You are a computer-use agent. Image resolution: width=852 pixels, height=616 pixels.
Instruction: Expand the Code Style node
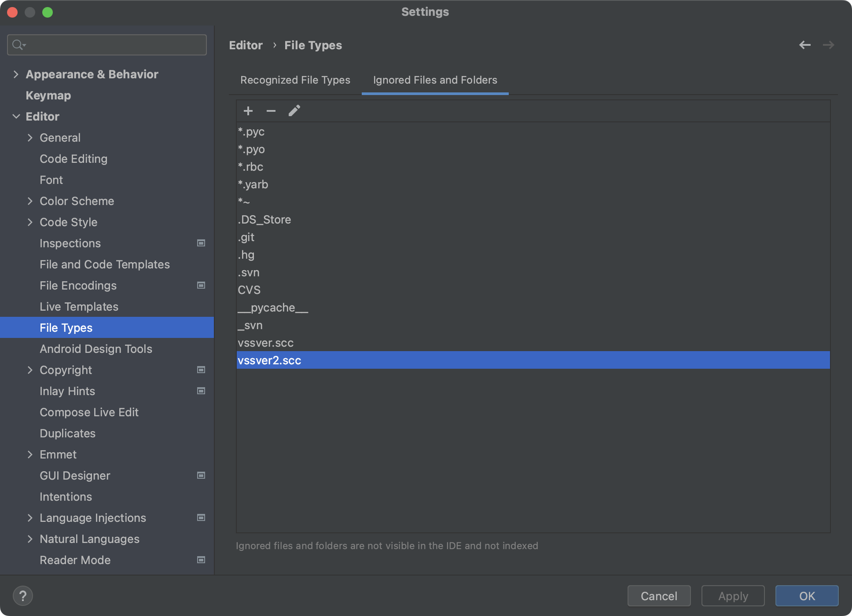click(x=30, y=222)
